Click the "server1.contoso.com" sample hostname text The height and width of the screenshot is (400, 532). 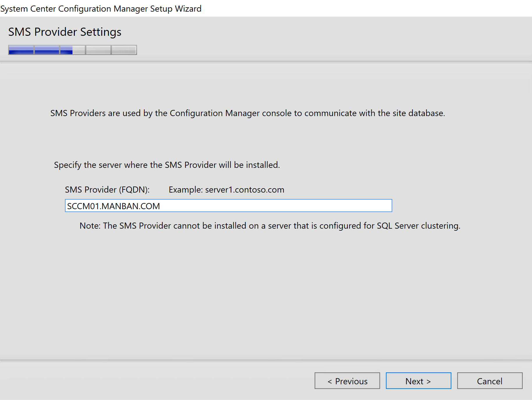[244, 190]
